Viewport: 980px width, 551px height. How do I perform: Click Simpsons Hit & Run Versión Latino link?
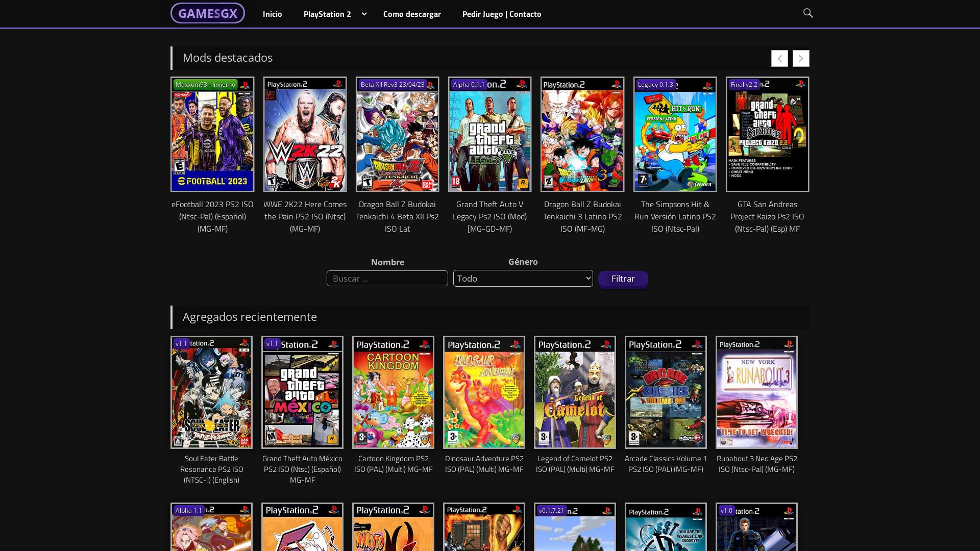pos(675,216)
